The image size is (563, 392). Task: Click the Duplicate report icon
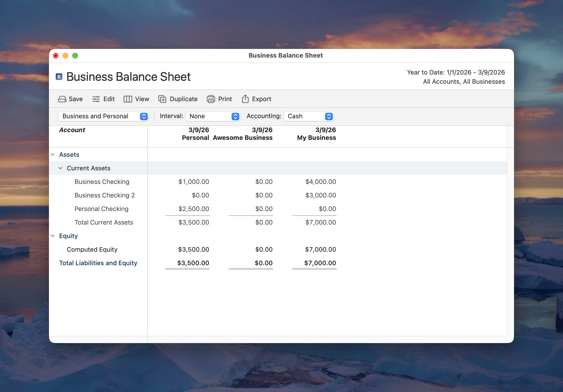click(x=162, y=99)
